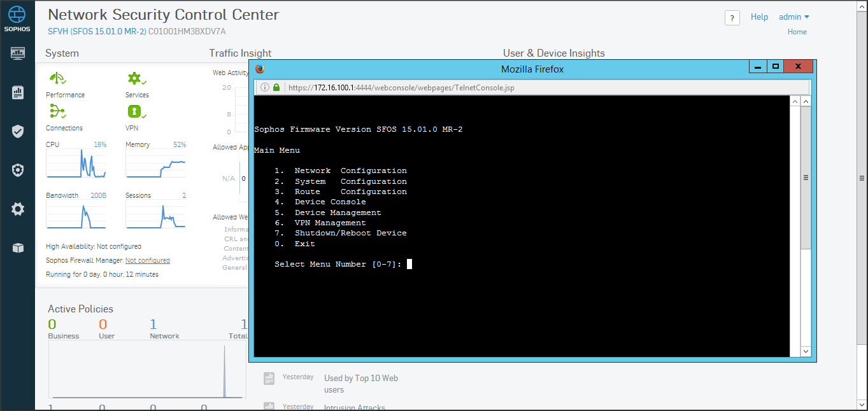
Task: Click the cube Objects icon in sidebar
Action: 18,247
